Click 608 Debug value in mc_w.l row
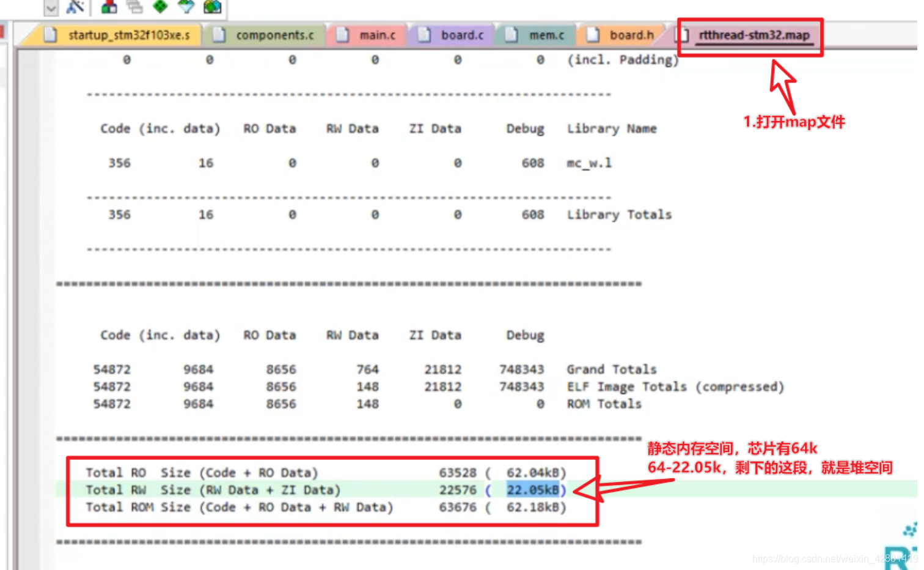 pyautogui.click(x=533, y=163)
